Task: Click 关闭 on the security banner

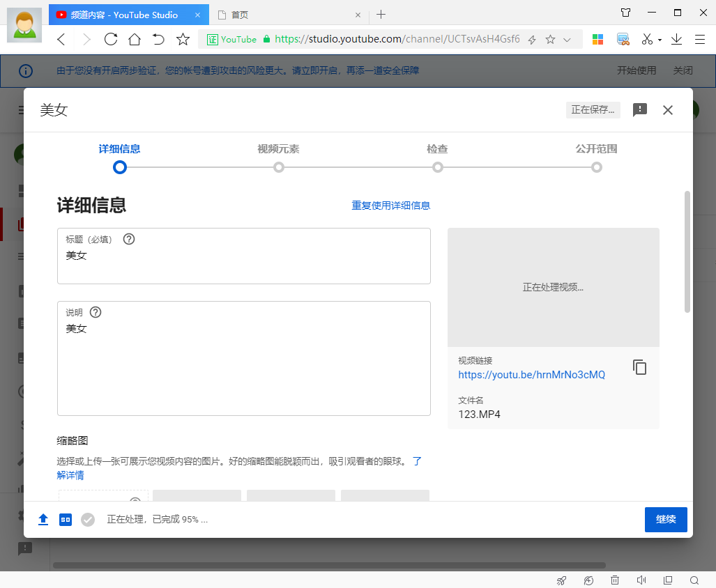Action: [683, 70]
